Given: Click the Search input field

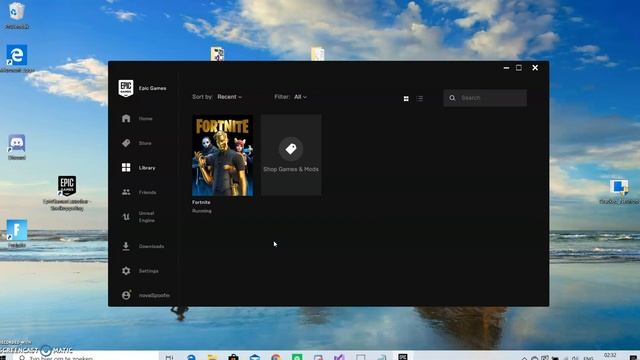Looking at the screenshot, I should pos(485,98).
